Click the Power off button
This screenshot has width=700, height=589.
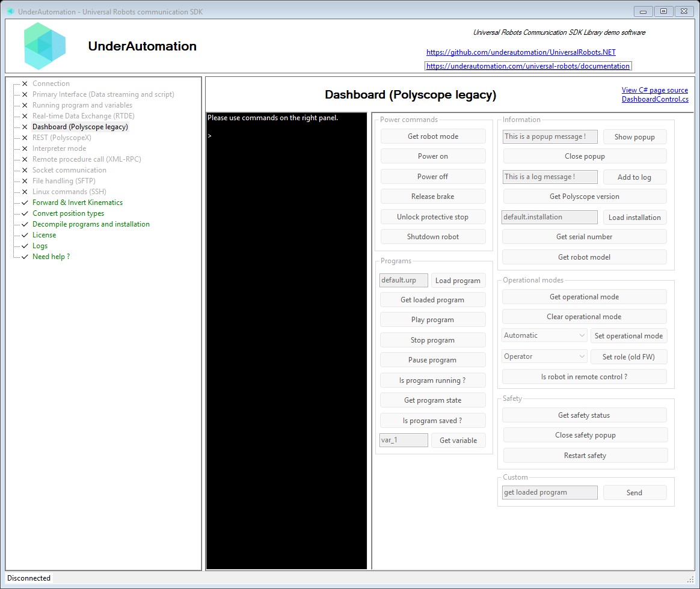point(432,177)
